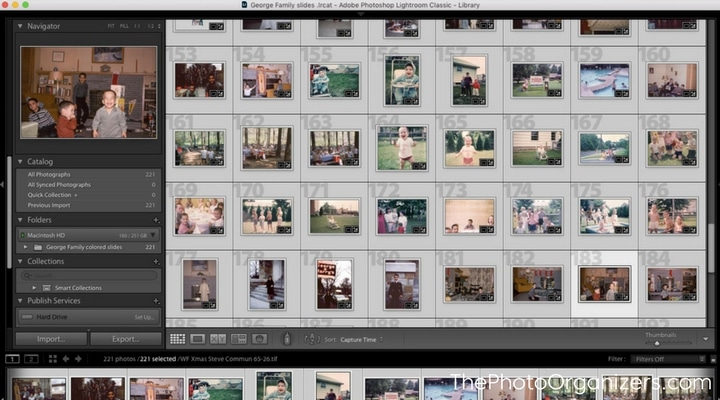Toggle filter lock switch beside Filters Off

coord(713,360)
